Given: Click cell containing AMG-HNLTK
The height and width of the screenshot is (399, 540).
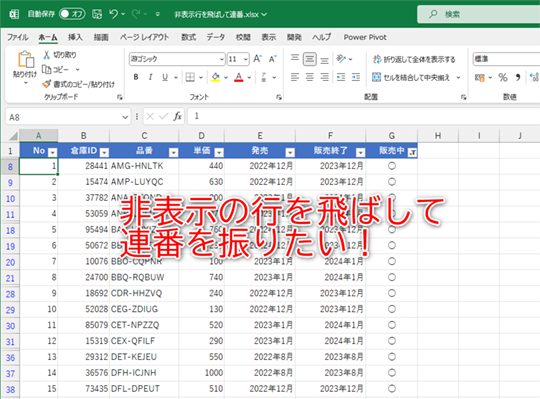Looking at the screenshot, I should click(x=144, y=166).
